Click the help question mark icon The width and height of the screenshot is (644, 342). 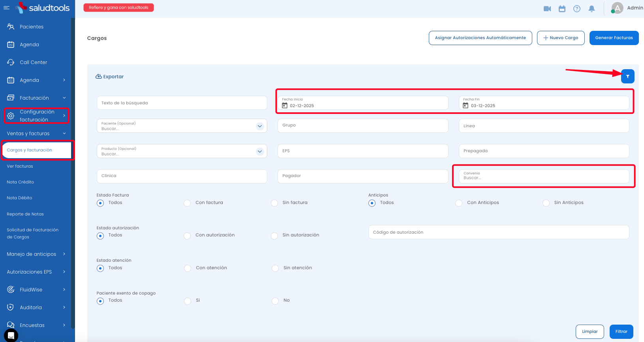point(576,9)
